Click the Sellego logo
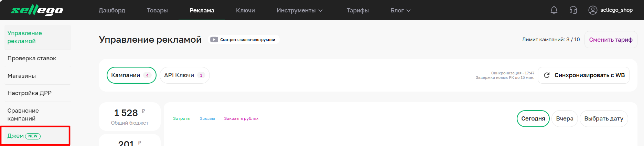This screenshot has height=146, width=644. [x=37, y=10]
